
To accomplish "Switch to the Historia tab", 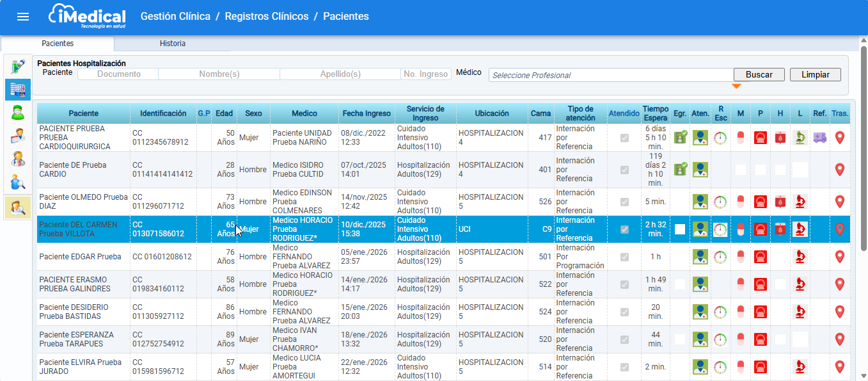I will (x=172, y=44).
